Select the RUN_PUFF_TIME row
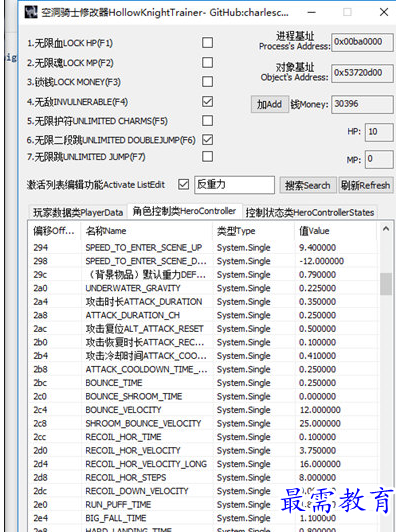Image resolution: width=402 pixels, height=532 pixels. [203, 505]
